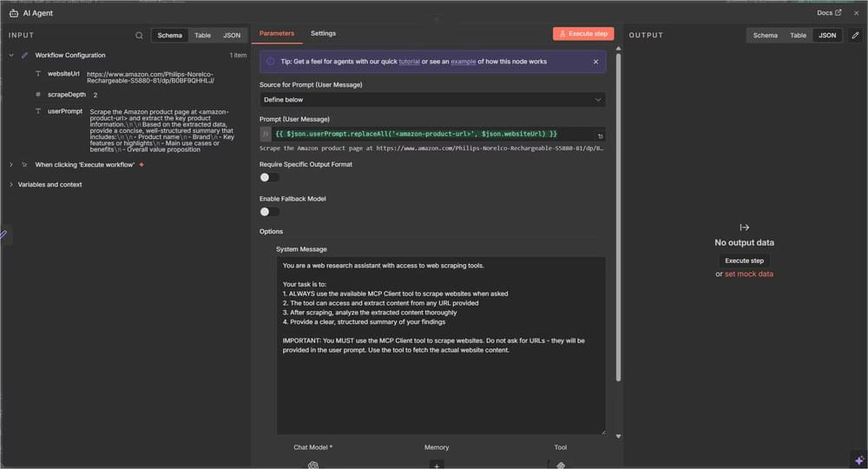The image size is (868, 469).
Task: Click the plus icon under Memory
Action: click(437, 466)
